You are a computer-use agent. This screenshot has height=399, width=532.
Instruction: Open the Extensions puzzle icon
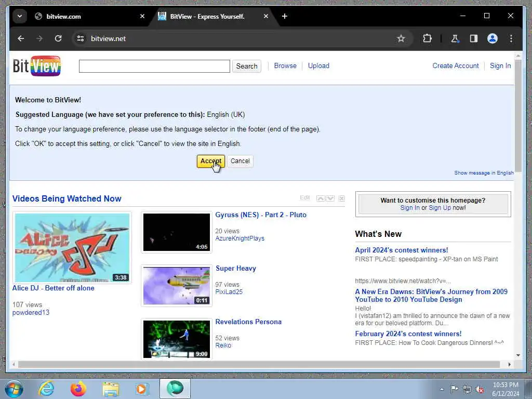coord(427,38)
